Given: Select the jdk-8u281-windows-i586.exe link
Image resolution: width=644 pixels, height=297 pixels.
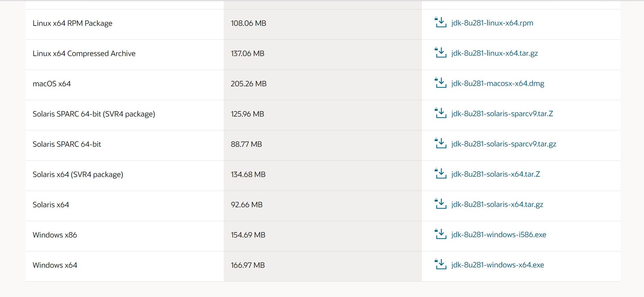Looking at the screenshot, I should (x=498, y=234).
